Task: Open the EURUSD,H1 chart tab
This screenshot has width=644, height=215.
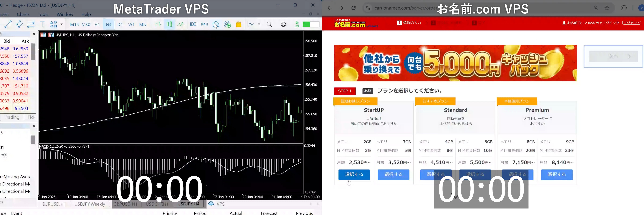Action: (x=54, y=204)
